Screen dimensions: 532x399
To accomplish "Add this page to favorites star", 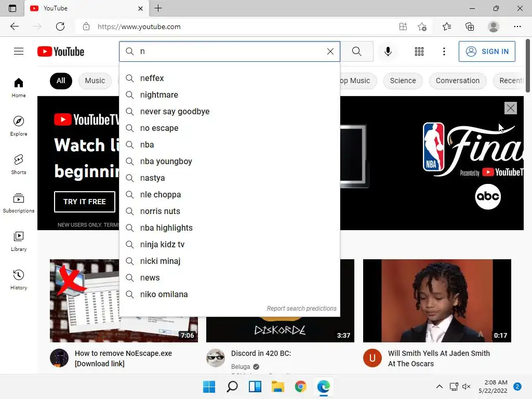I will [422, 26].
